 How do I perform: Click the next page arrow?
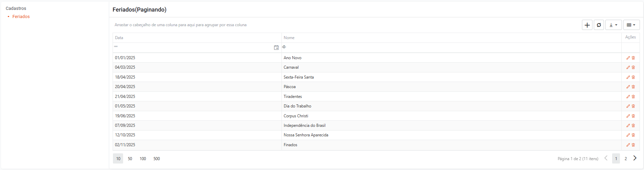click(x=635, y=158)
